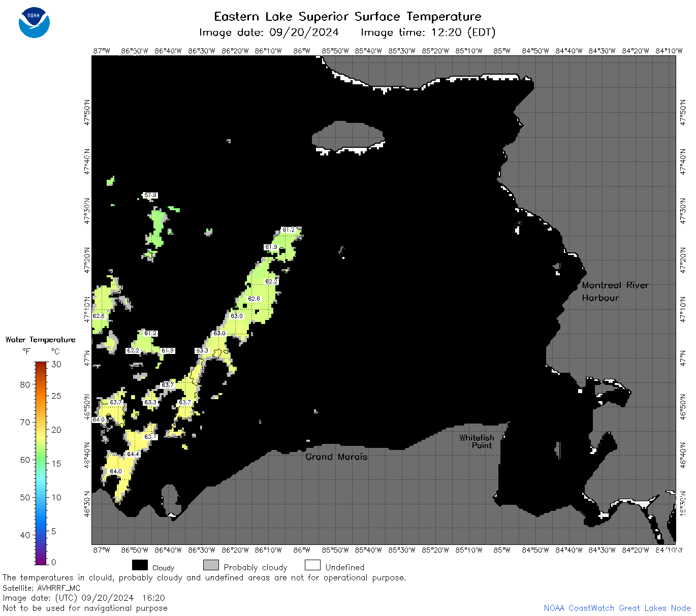This screenshot has width=696, height=616.
Task: Click the °C unit label on legend
Action: 55,351
